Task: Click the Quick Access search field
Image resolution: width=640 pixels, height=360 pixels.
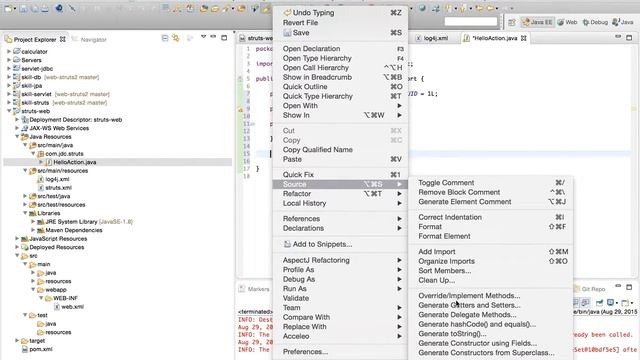Action: tap(471, 21)
